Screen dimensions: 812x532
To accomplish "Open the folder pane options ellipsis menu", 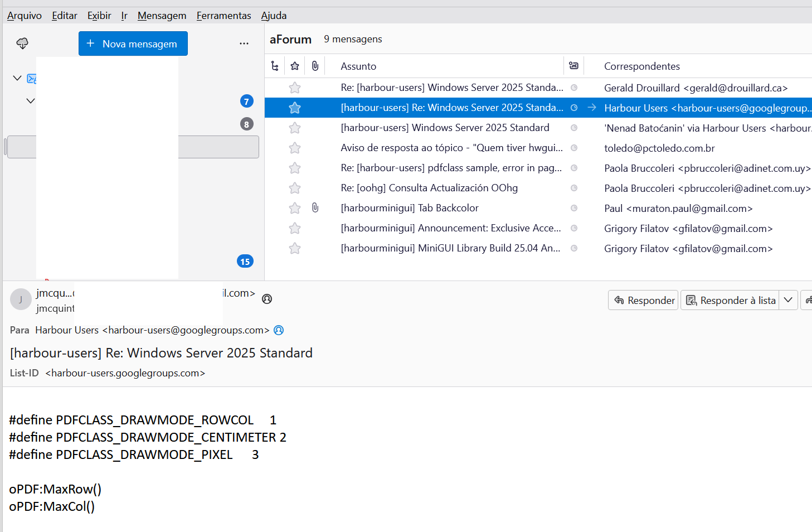I will coord(244,43).
